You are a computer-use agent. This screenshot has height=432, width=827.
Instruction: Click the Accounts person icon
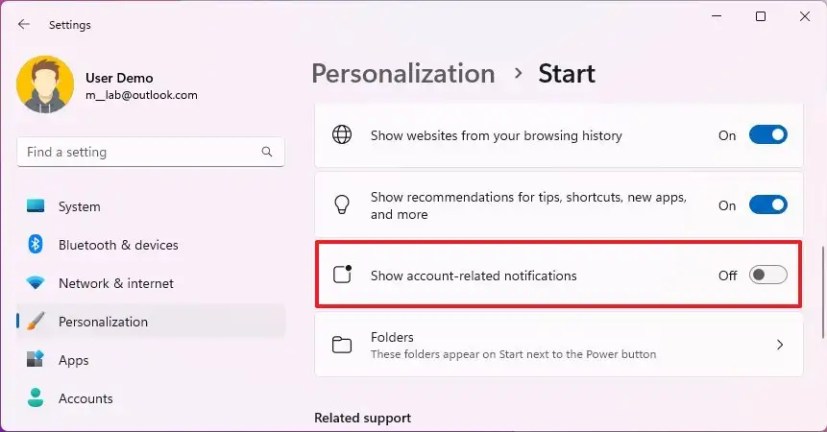(x=36, y=398)
